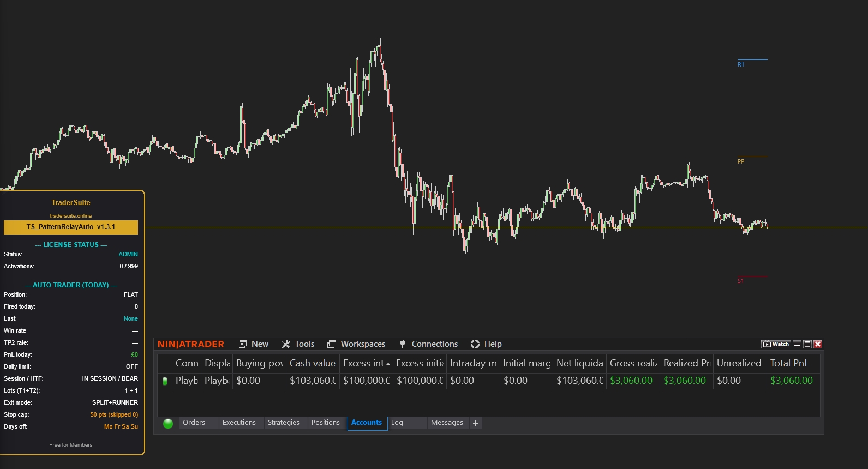Sort by the Conn column header

[x=187, y=363]
